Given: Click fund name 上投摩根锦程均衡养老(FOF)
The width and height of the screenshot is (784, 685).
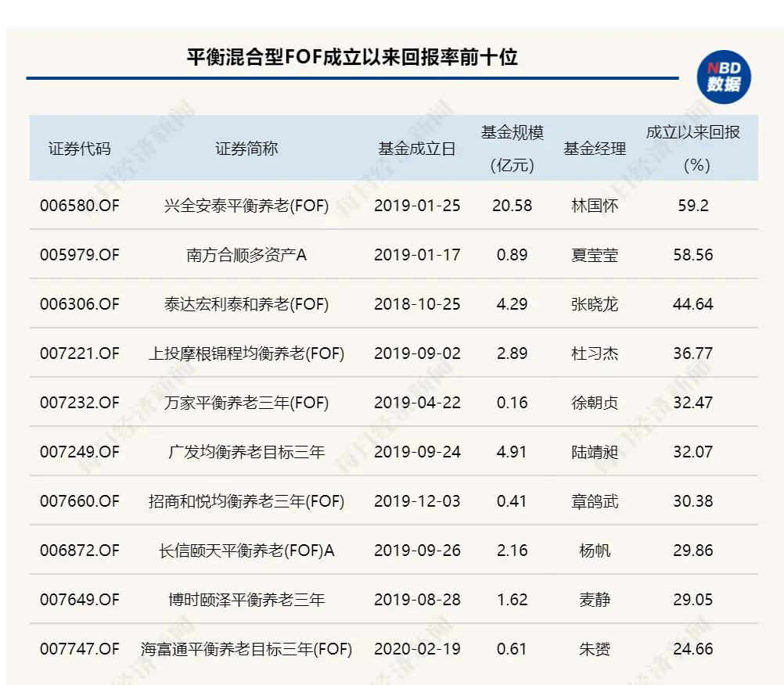Looking at the screenshot, I should pyautogui.click(x=246, y=353).
